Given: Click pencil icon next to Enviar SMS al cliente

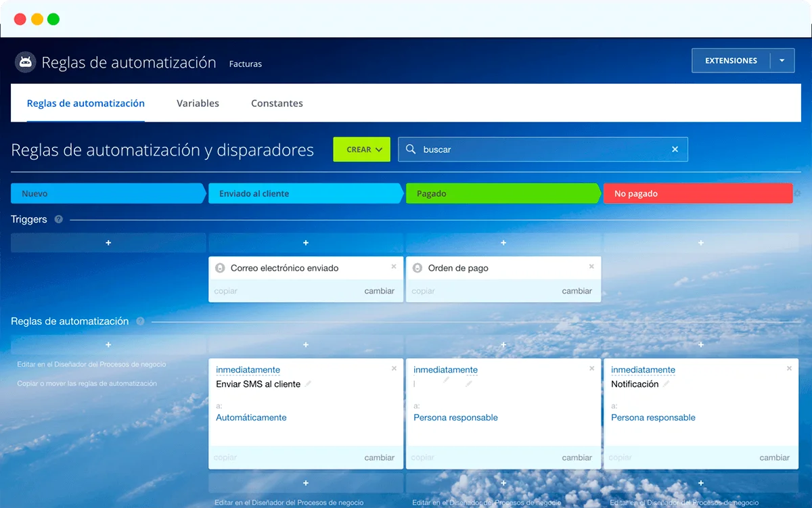Looking at the screenshot, I should (308, 384).
